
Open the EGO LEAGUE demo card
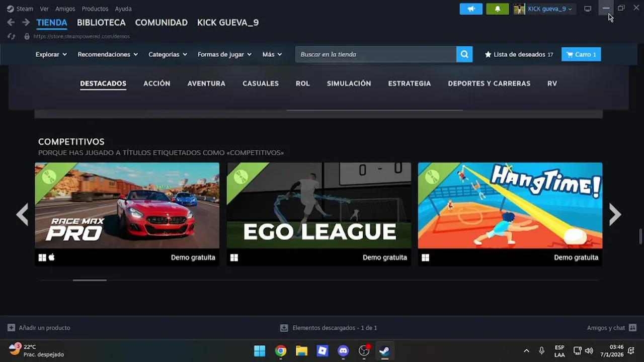319,214
